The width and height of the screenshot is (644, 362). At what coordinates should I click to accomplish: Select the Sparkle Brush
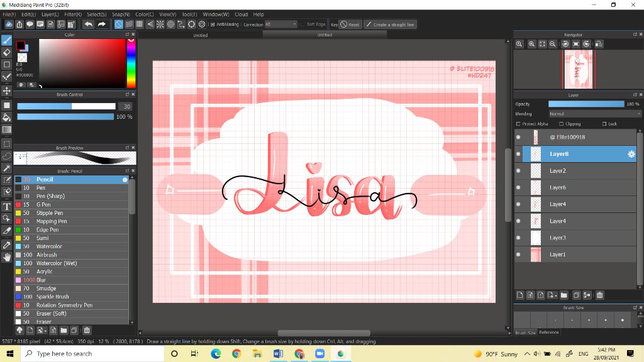72,297
